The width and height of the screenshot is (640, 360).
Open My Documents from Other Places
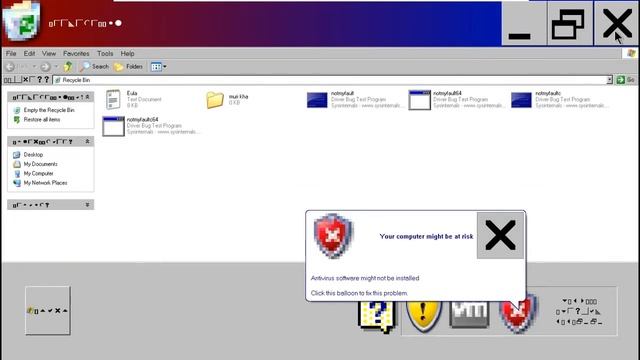click(40, 164)
